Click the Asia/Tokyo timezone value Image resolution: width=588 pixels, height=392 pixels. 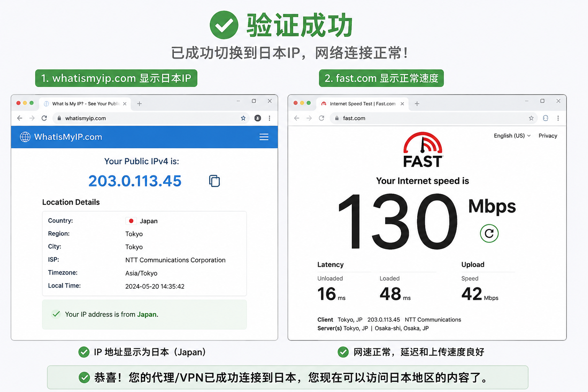tap(141, 273)
